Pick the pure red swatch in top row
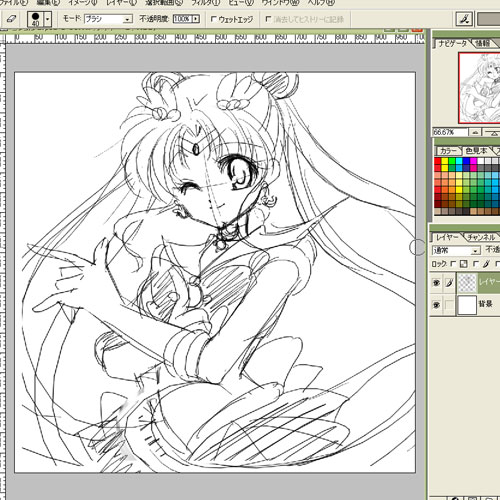This screenshot has height=500, width=500. click(438, 161)
